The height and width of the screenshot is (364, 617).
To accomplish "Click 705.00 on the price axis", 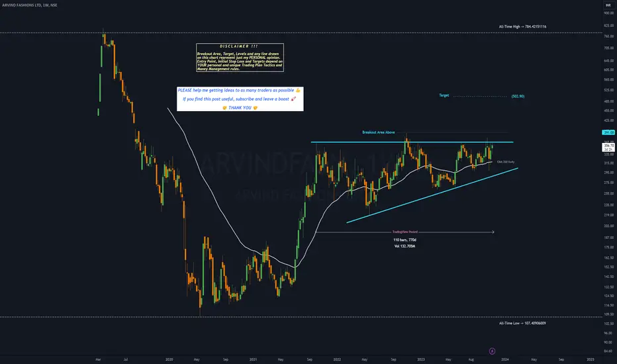I will coord(608,48).
